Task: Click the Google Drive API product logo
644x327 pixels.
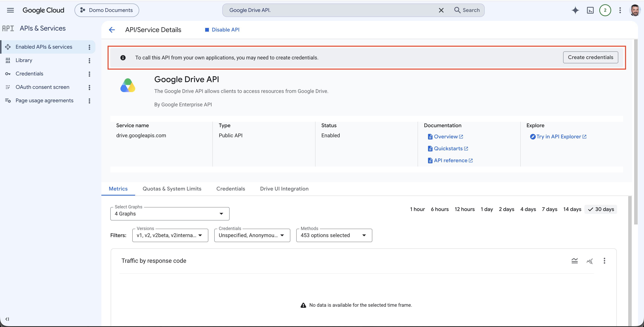Action: click(128, 85)
